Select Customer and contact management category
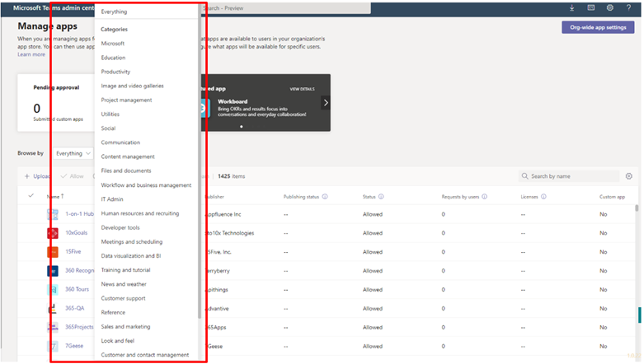Image resolution: width=644 pixels, height=364 pixels. coord(146,356)
